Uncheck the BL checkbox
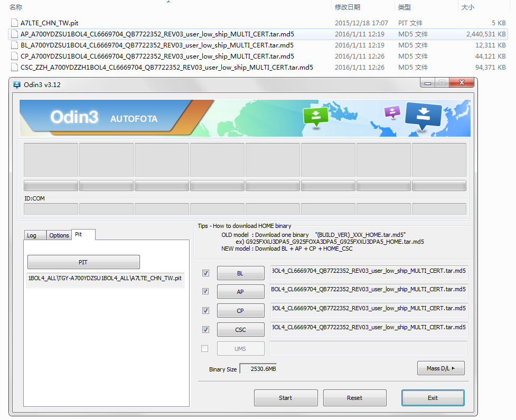The width and height of the screenshot is (516, 420). coord(205,273)
